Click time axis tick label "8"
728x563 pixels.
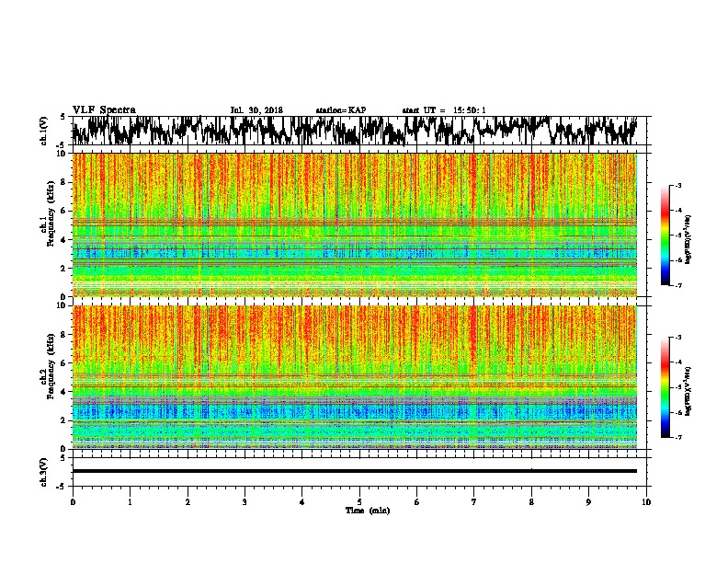coord(531,501)
